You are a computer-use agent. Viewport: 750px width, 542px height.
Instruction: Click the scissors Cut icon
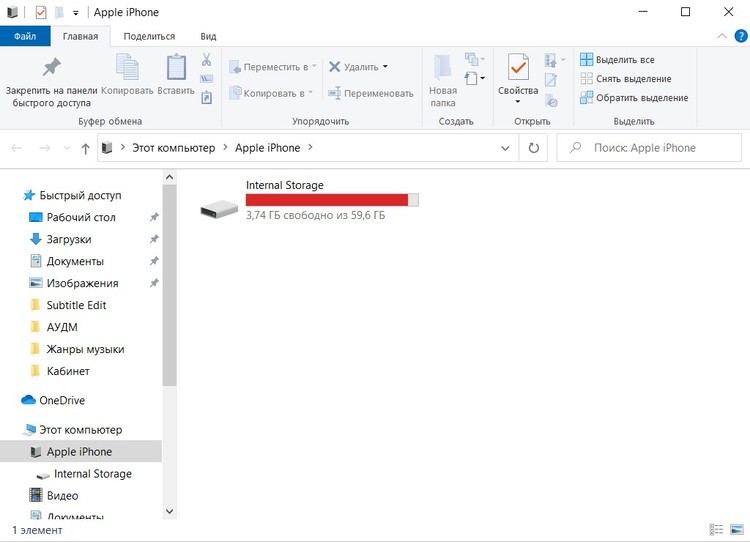(207, 60)
